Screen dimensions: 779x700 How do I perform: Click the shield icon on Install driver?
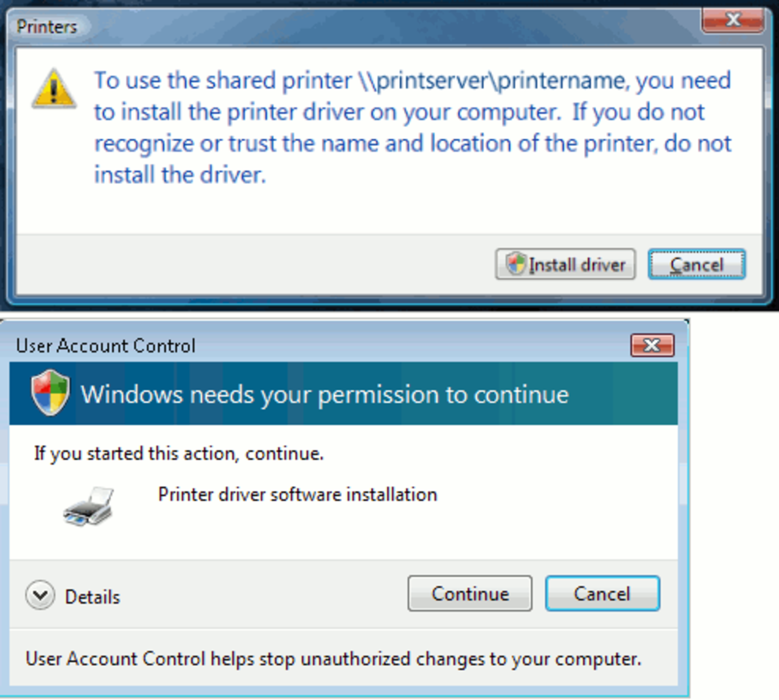[x=515, y=264]
